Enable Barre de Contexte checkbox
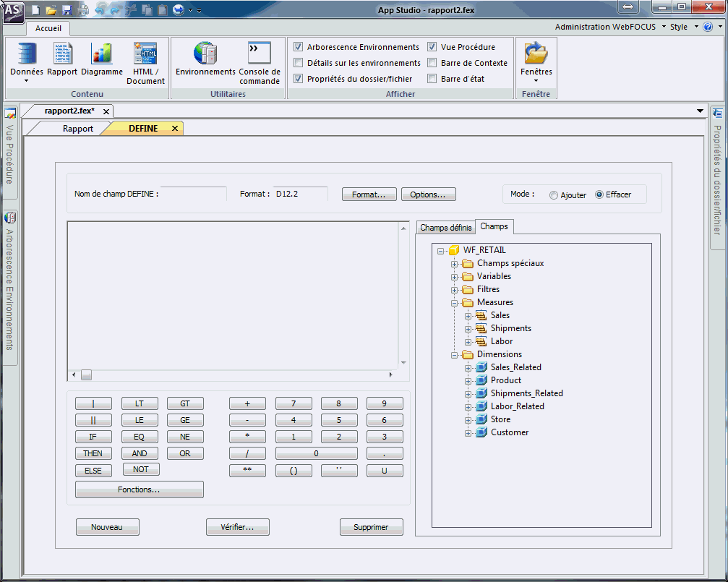Image resolution: width=728 pixels, height=582 pixels. click(x=432, y=63)
